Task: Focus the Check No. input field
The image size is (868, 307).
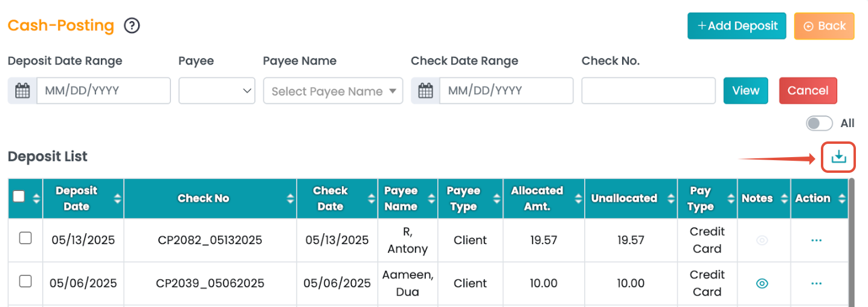Action: (648, 91)
